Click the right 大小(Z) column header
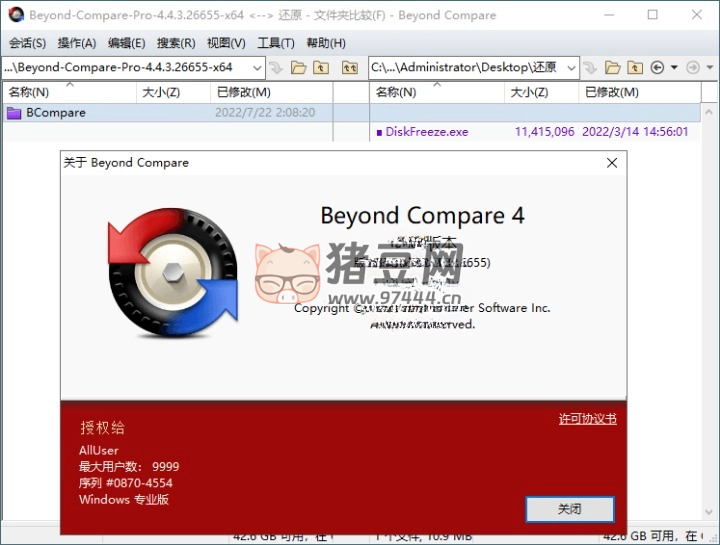720x545 pixels. click(x=528, y=92)
